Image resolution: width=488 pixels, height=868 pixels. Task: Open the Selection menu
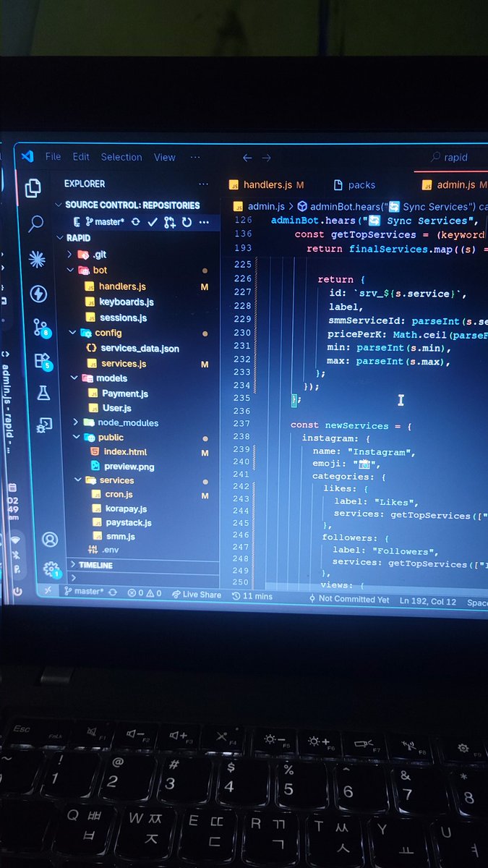click(121, 157)
